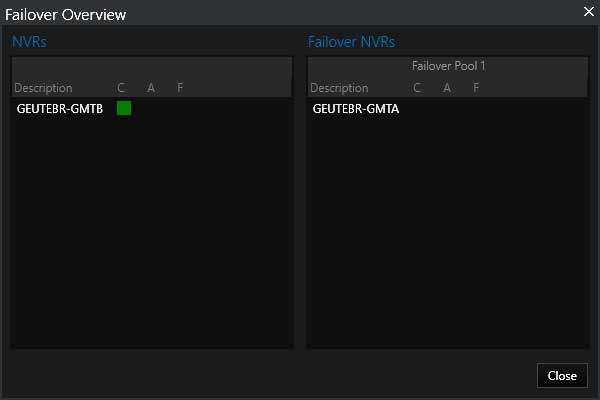Select the GEUTEBR-GMTB NVR entry
Viewport: 600px width, 400px height.
tap(60, 109)
